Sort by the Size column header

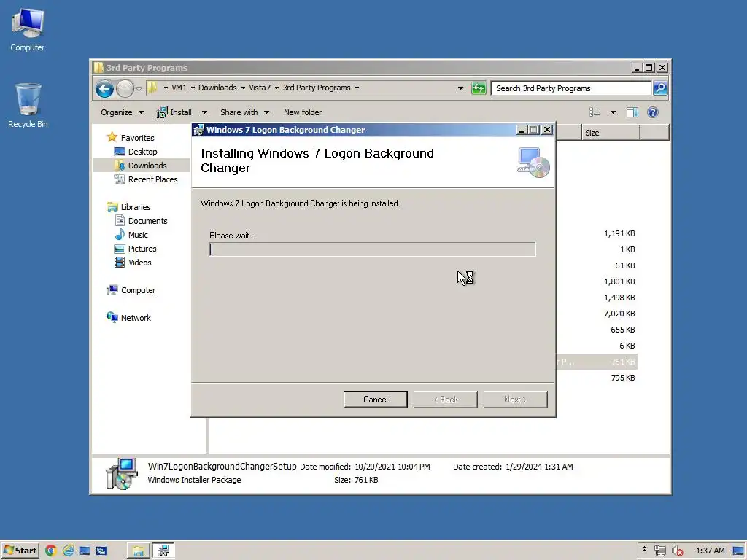(x=611, y=133)
